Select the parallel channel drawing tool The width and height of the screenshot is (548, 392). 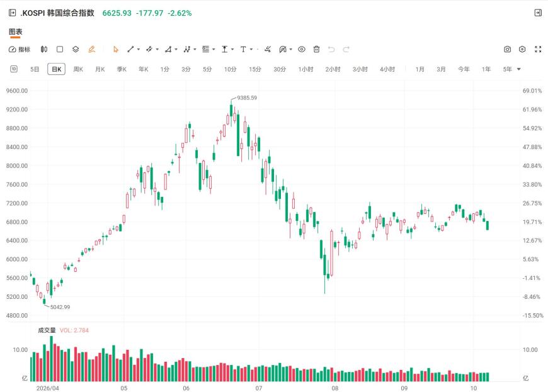coord(149,49)
